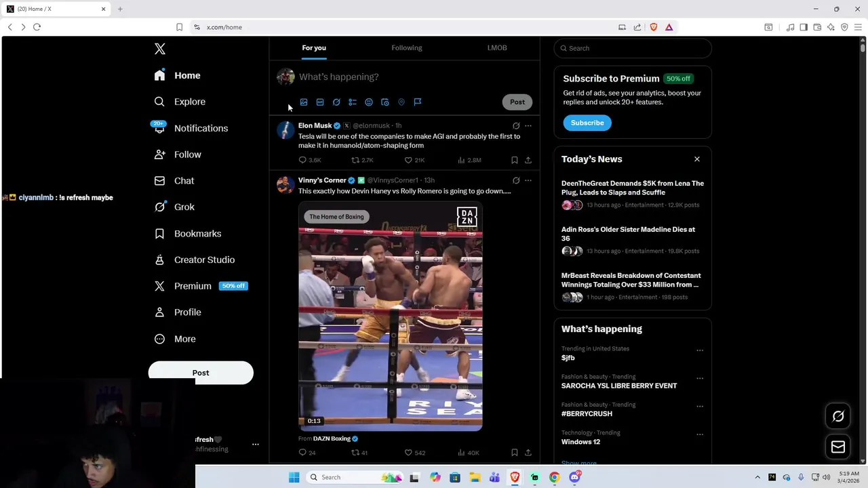Click the small Post button in composer
Screen dimensions: 868x488
click(517, 102)
